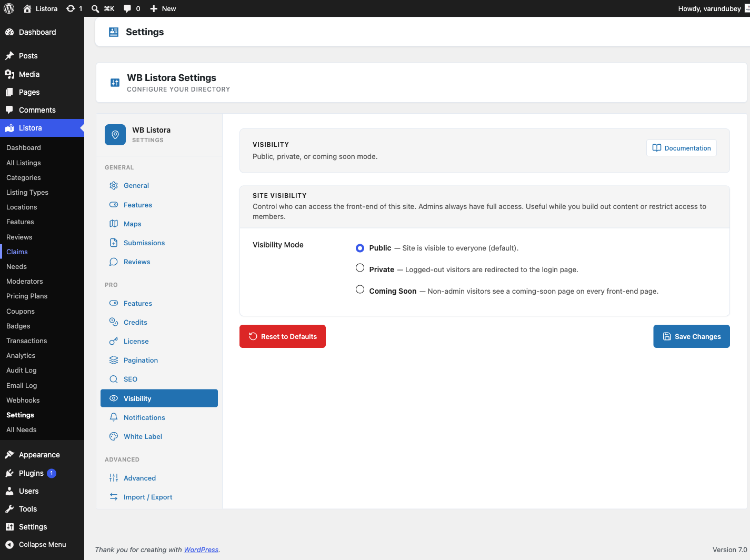
Task: Open the Listora site home icon
Action: [x=27, y=8]
